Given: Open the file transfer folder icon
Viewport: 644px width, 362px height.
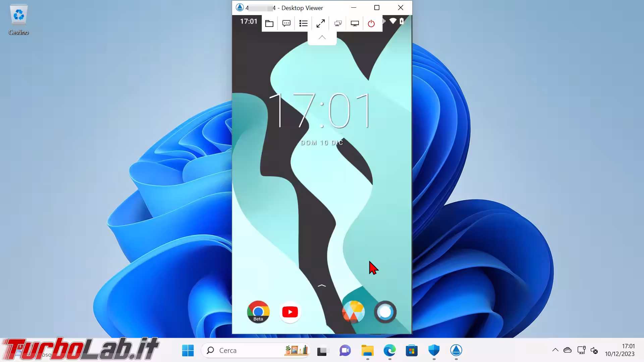Looking at the screenshot, I should (x=269, y=23).
